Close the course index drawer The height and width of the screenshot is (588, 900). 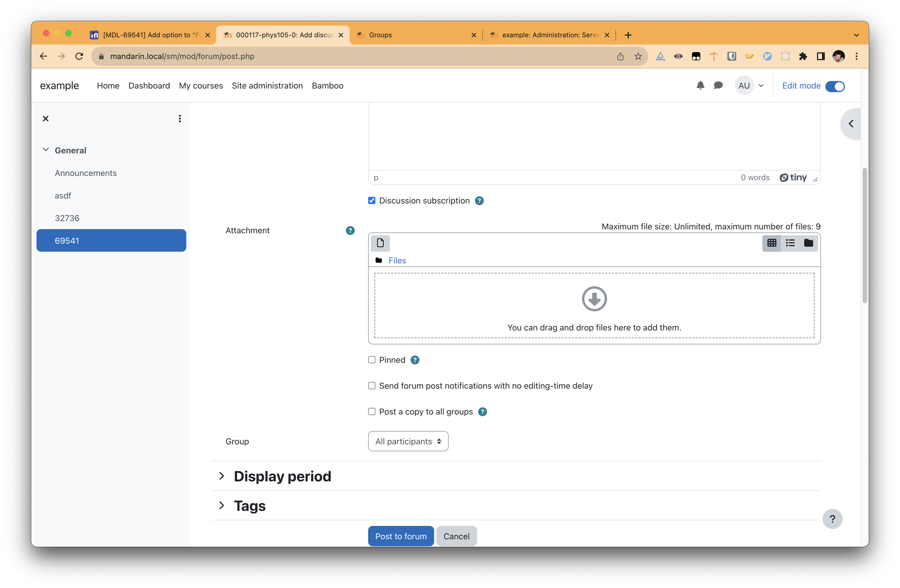tap(46, 119)
